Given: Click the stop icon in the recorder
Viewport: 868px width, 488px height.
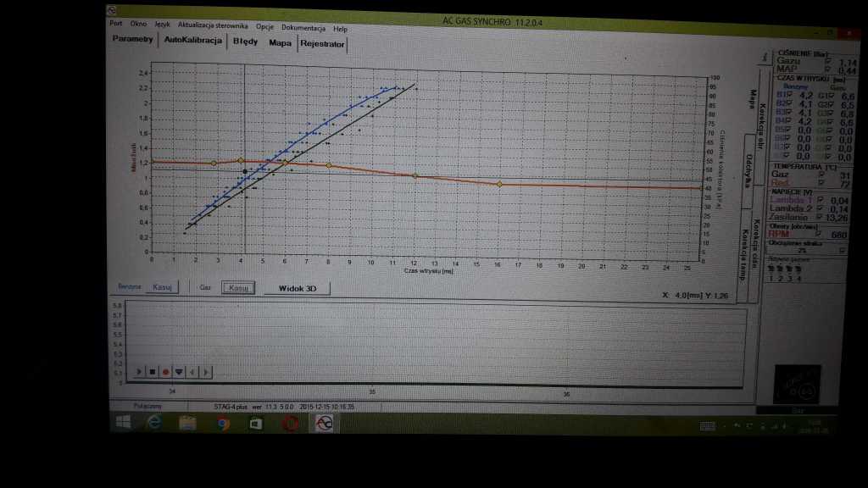Looking at the screenshot, I should [x=153, y=371].
